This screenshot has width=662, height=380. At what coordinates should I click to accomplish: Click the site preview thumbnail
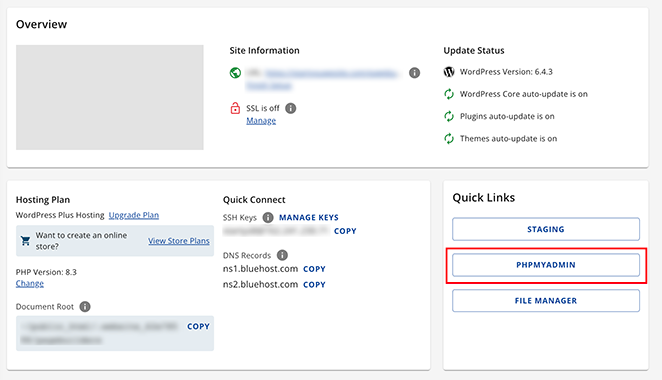[x=110, y=98]
